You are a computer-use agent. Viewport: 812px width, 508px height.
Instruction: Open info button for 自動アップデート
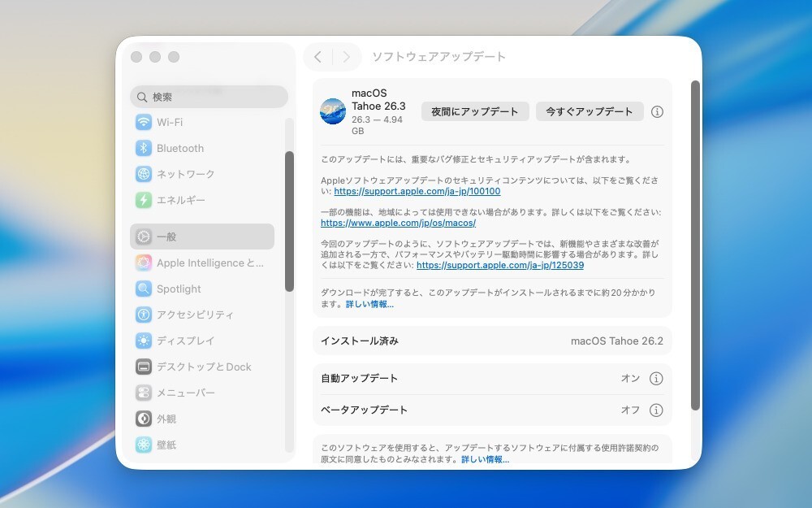pos(656,379)
